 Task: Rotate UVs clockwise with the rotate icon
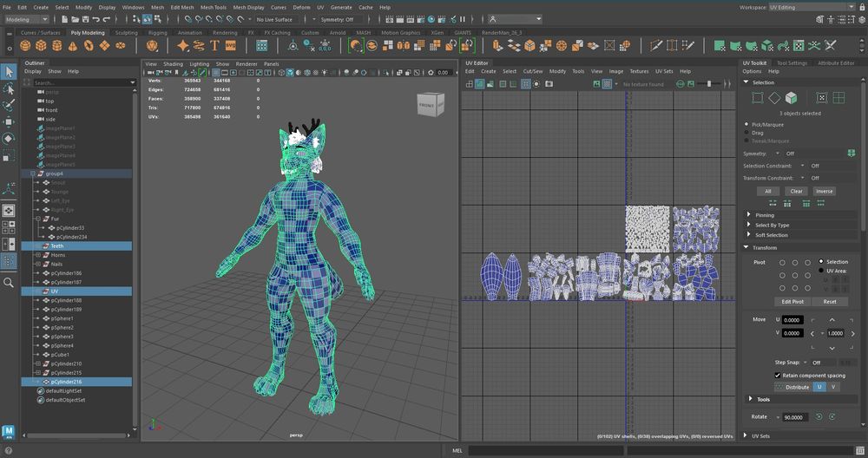832,417
